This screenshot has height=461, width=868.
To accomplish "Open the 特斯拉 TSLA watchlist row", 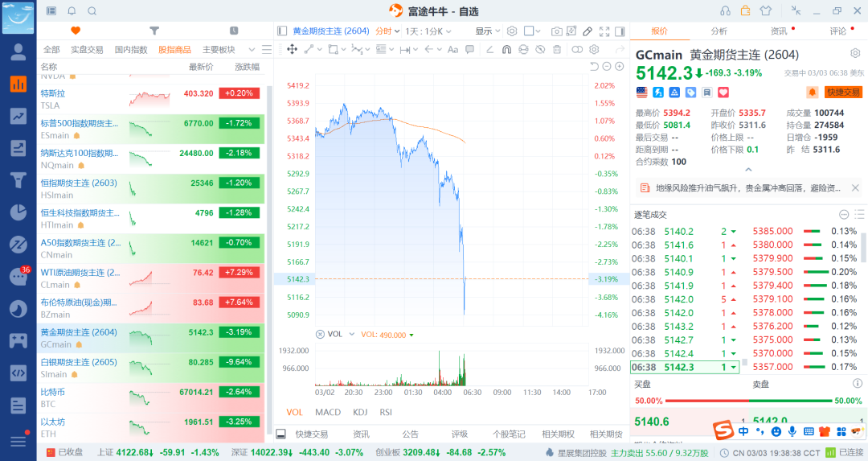I will point(150,99).
